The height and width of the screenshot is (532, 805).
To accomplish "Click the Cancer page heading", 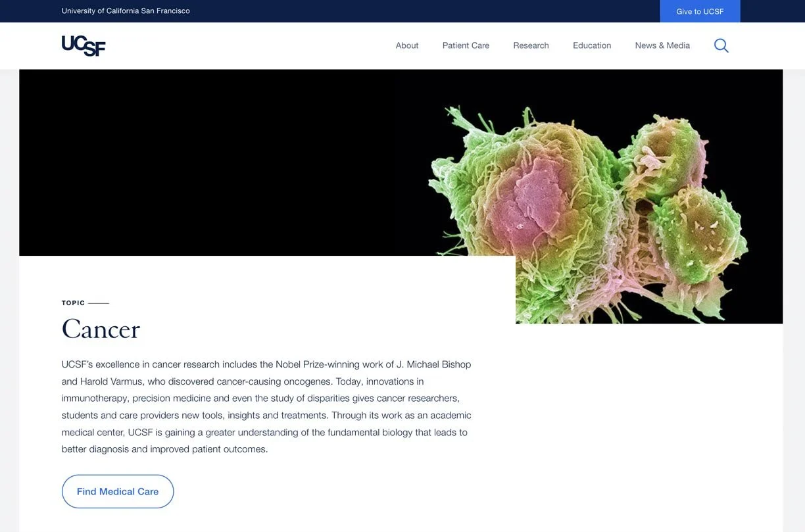I will [101, 329].
